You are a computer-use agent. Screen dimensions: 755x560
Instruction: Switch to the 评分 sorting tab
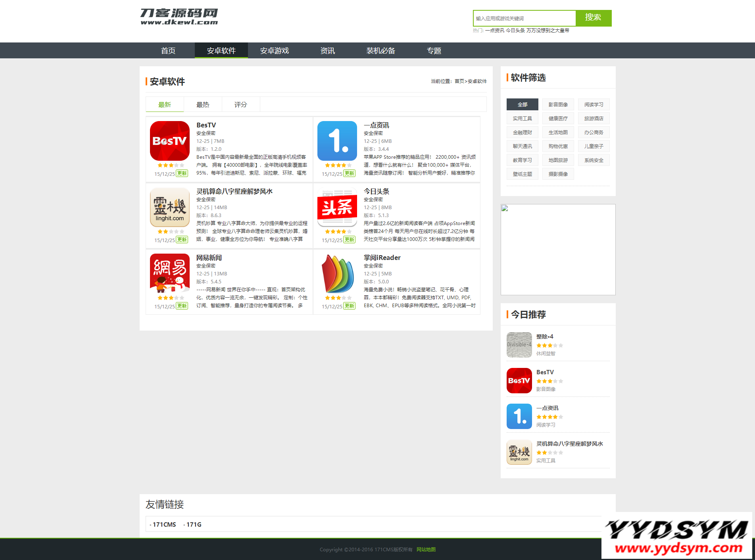click(240, 104)
